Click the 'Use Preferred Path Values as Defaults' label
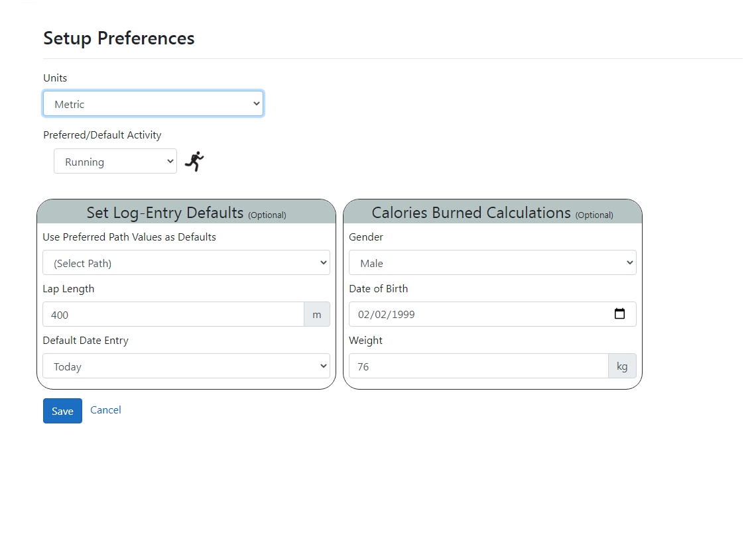Screen dimensions: 756x550 pos(129,237)
